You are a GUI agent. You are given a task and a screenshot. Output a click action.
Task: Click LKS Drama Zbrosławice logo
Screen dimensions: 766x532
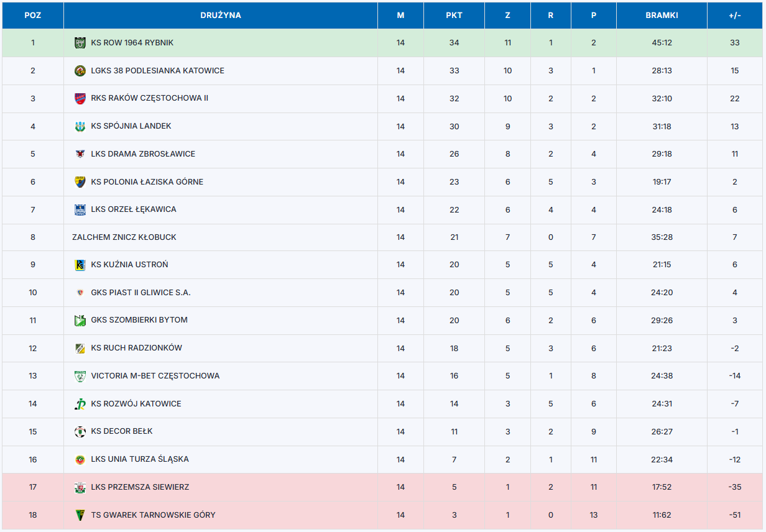coord(80,154)
